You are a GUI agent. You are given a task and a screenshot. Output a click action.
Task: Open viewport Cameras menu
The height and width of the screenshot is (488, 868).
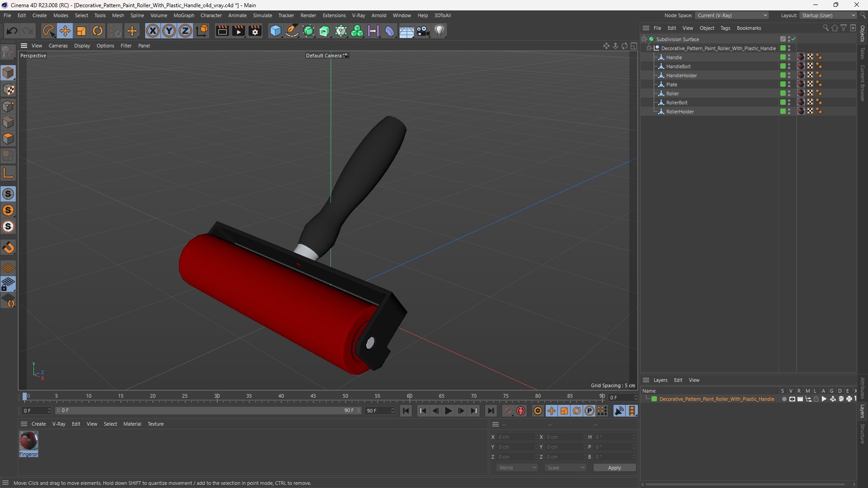tap(58, 46)
